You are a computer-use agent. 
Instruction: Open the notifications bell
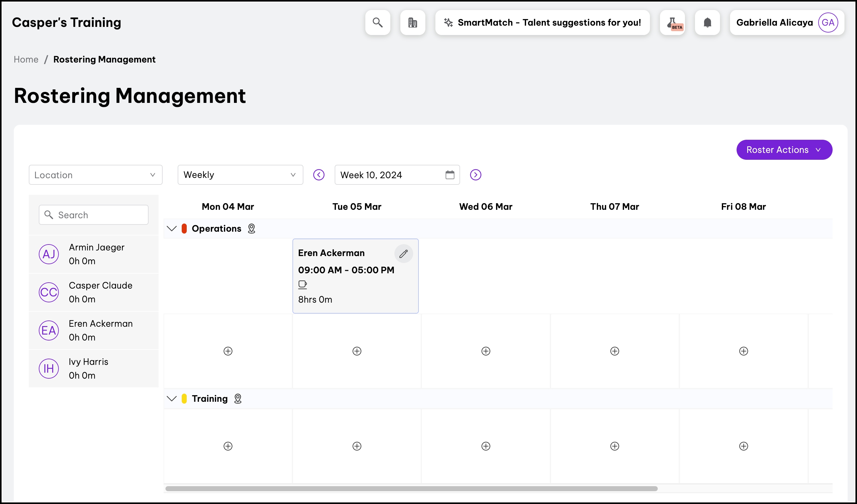click(x=707, y=23)
